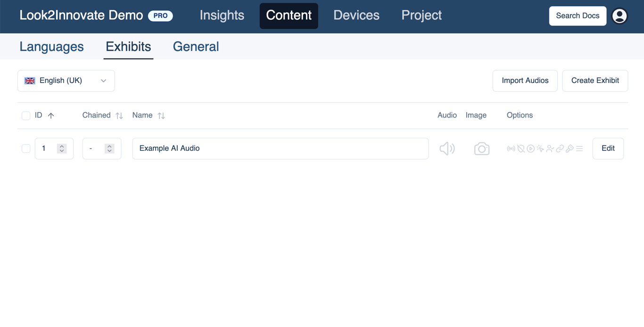The image size is (644, 327).
Task: Sort by the ID column arrow
Action: (51, 116)
